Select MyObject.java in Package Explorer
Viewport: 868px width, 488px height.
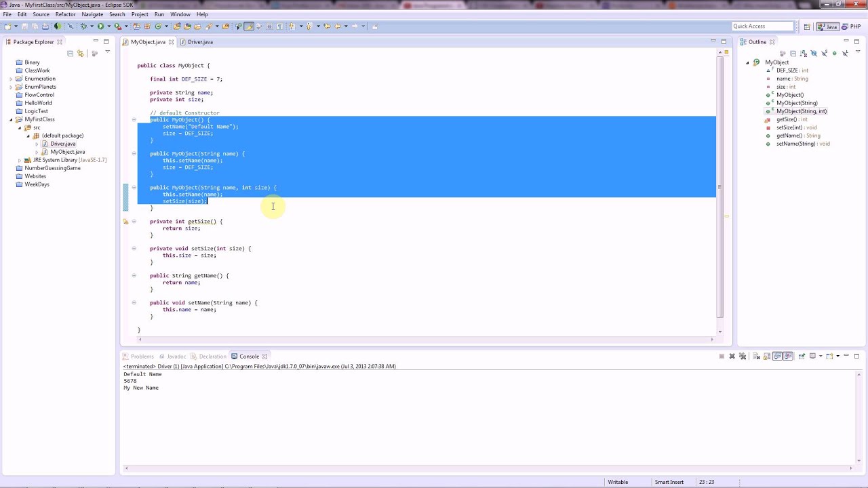click(x=67, y=152)
